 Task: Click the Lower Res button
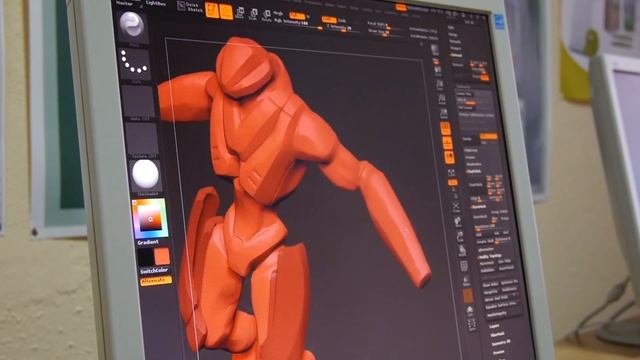pyautogui.click(x=464, y=93)
